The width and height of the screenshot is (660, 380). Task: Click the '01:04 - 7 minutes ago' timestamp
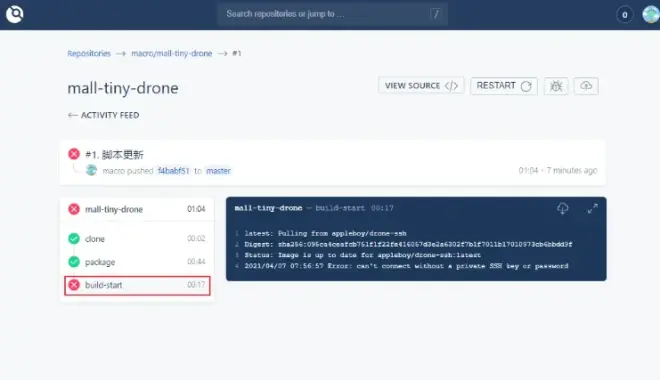[558, 170]
